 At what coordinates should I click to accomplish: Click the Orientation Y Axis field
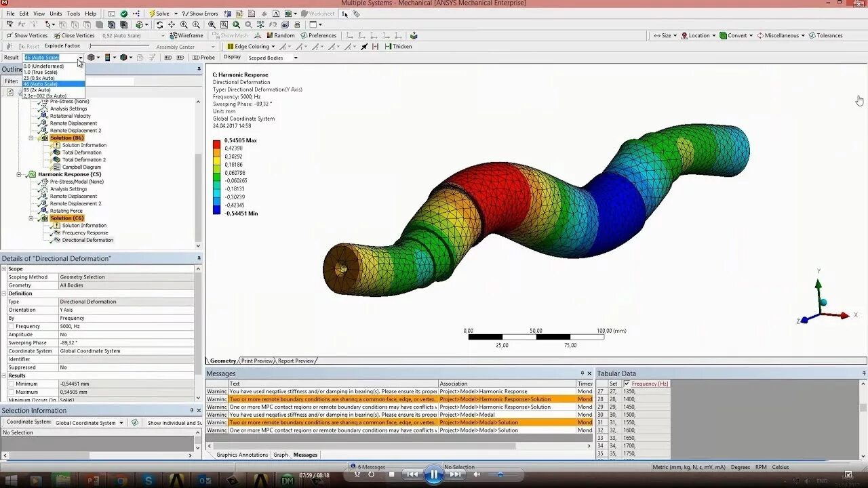(127, 310)
